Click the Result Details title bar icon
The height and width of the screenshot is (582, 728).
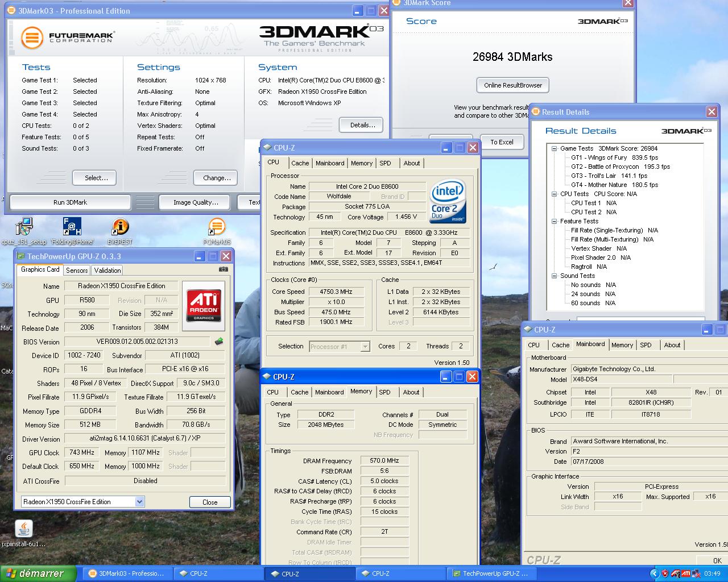(x=536, y=112)
